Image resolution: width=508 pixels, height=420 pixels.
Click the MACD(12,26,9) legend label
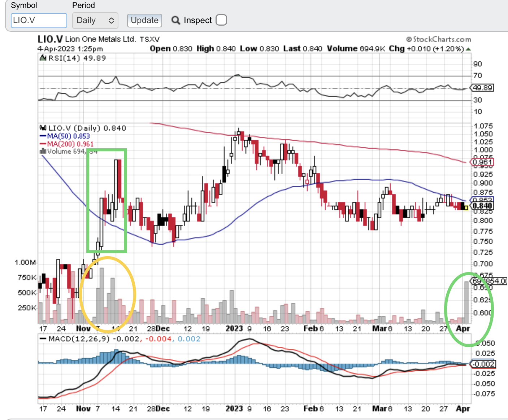[79, 339]
